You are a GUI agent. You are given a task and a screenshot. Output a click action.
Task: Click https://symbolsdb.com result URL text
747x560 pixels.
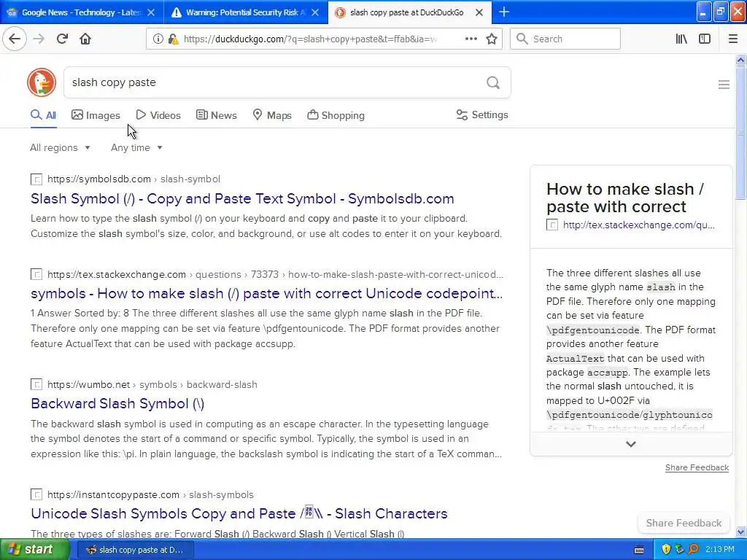click(x=99, y=179)
